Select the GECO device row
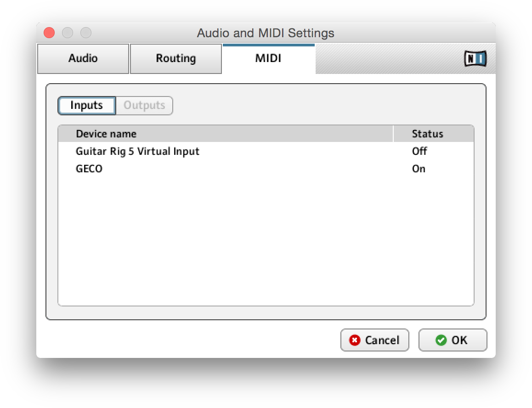 [266, 169]
